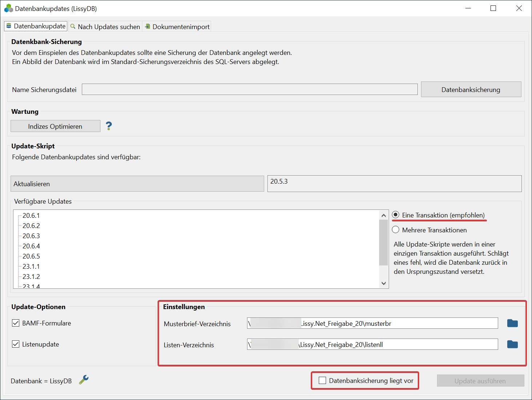The width and height of the screenshot is (532, 400).
Task: Select update 20.6.5 in the list
Action: 31,256
